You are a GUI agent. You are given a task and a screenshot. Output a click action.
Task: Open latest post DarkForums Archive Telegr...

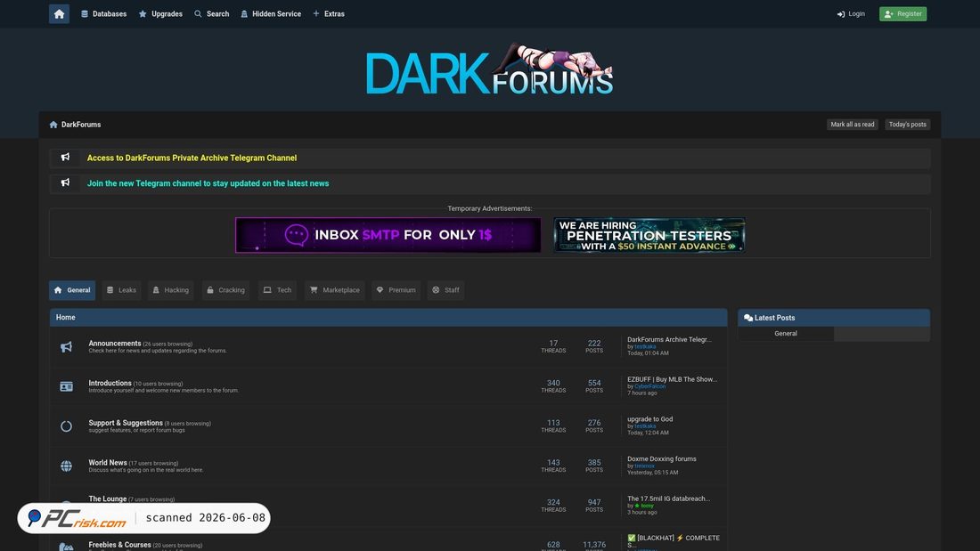coord(669,340)
